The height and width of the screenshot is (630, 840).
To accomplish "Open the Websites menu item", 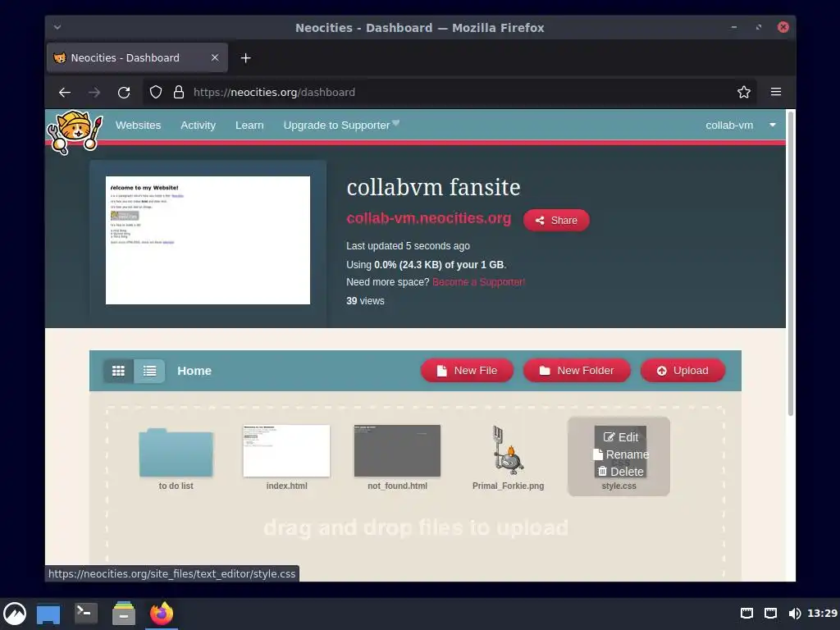I will [x=138, y=125].
